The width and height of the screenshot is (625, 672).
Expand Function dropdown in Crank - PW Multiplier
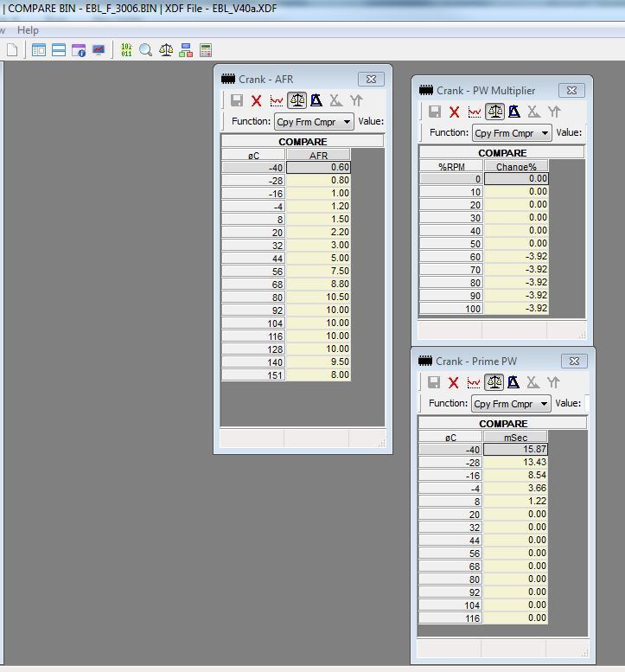pyautogui.click(x=512, y=133)
